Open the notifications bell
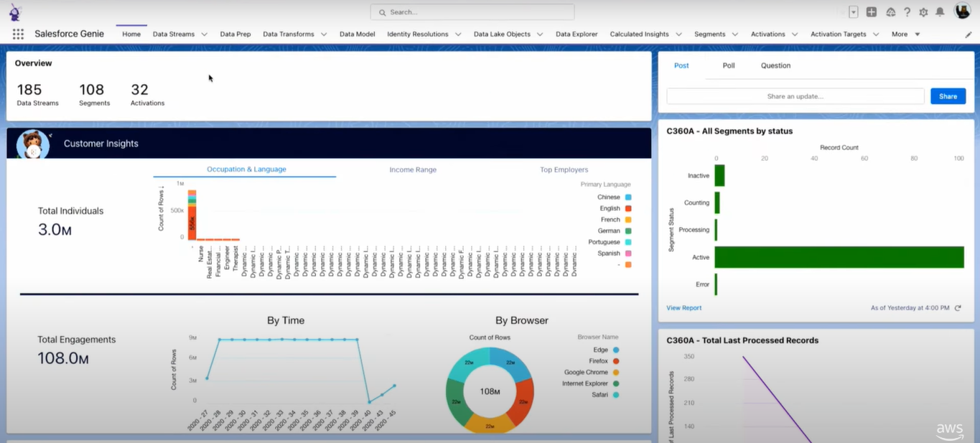980x443 pixels. pos(940,12)
